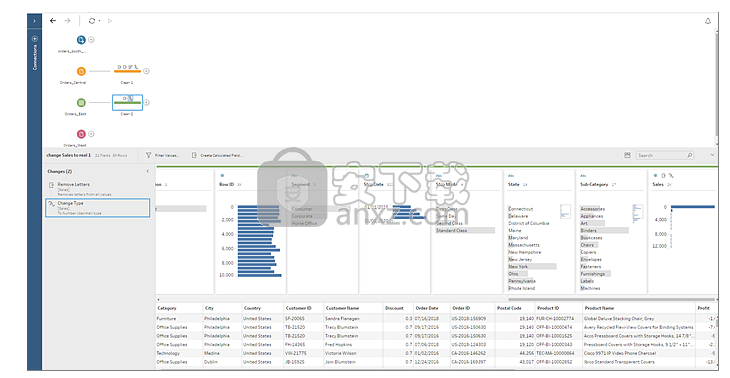The image size is (730, 378).
Task: Add a new connection with plus icon
Action: coord(34,39)
